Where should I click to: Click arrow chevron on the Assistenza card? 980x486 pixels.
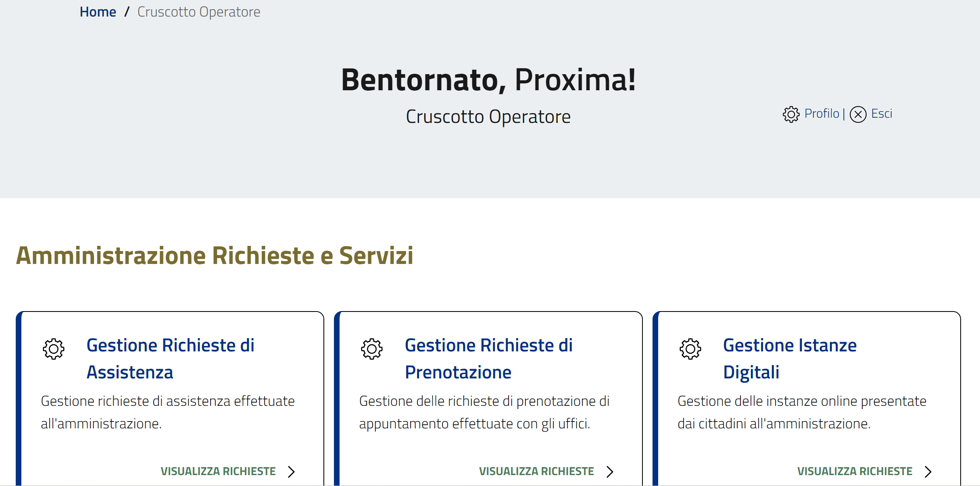tap(291, 471)
